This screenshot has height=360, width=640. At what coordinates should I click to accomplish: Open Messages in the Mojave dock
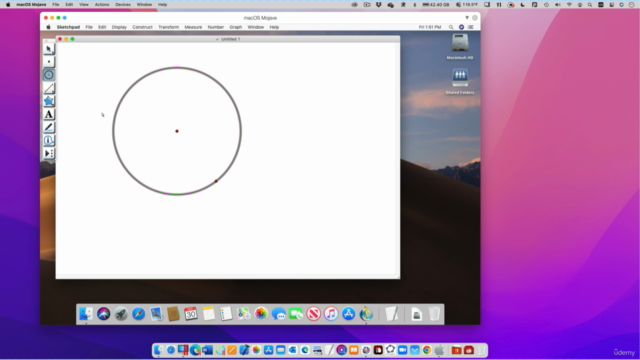(x=279, y=314)
